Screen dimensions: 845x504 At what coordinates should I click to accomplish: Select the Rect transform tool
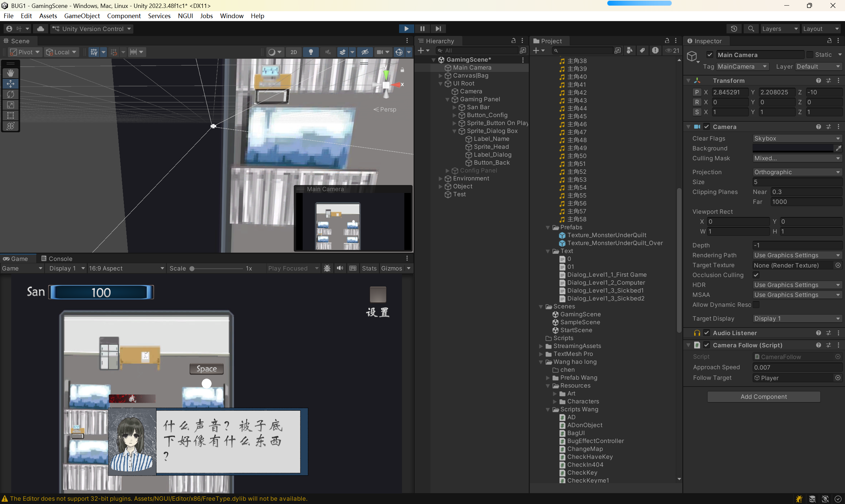point(11,115)
